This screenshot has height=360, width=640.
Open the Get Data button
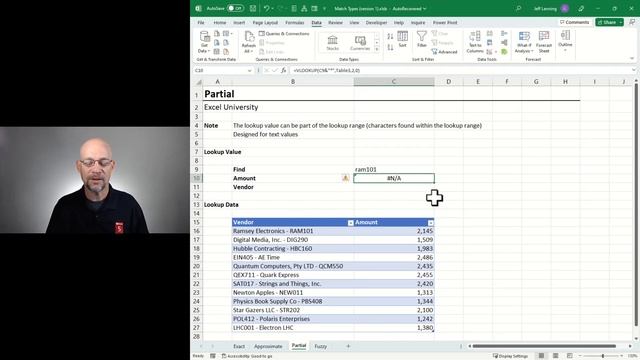pyautogui.click(x=204, y=42)
